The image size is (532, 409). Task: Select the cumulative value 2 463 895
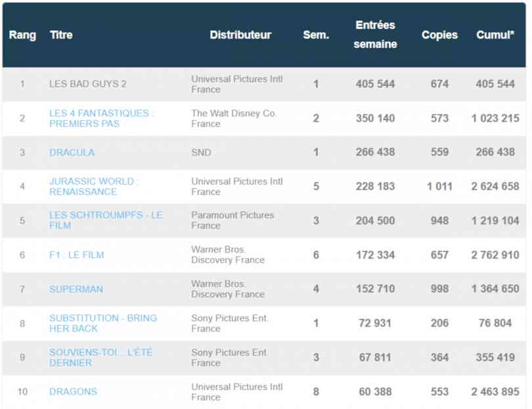(495, 392)
